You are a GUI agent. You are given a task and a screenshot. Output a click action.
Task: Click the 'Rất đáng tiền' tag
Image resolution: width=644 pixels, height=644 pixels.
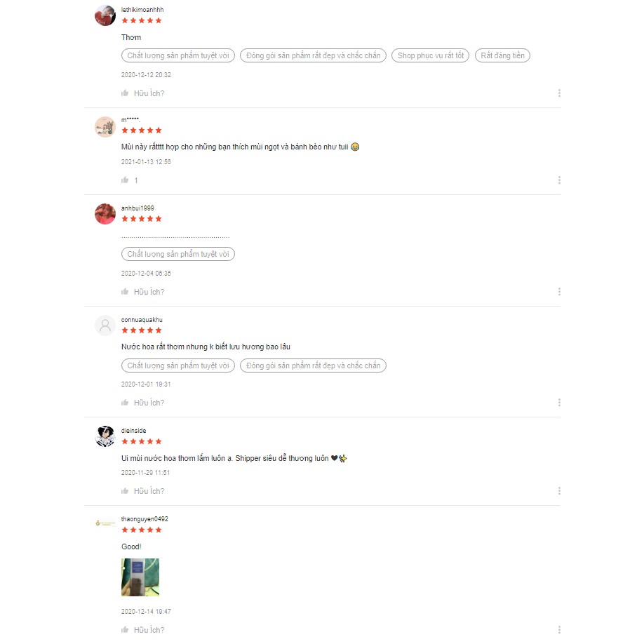click(x=502, y=55)
